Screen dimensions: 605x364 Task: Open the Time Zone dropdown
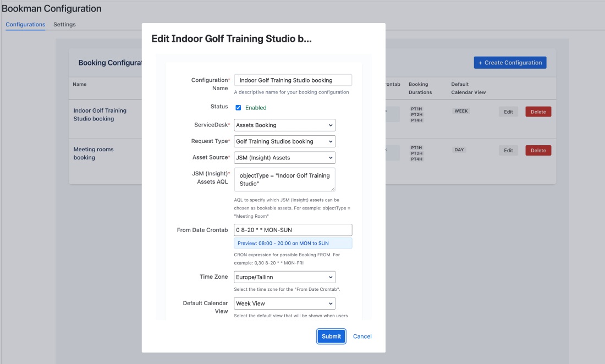(x=284, y=277)
